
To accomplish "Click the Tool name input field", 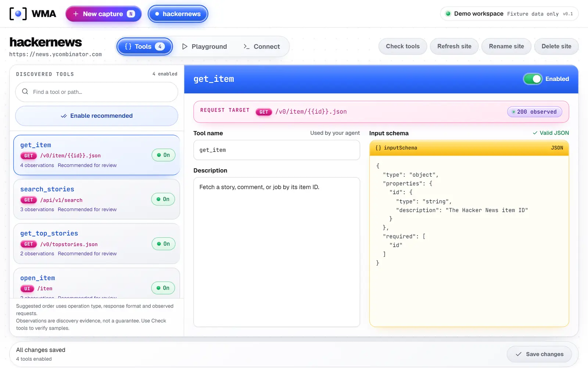I will pyautogui.click(x=277, y=150).
